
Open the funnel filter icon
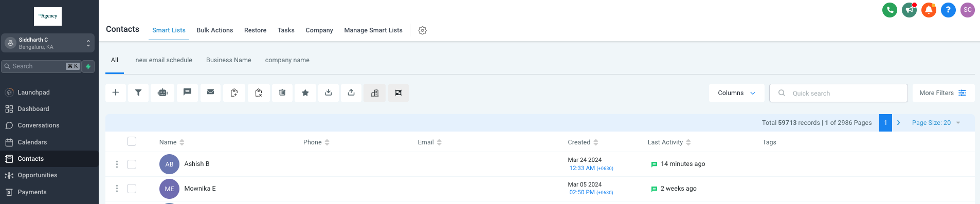click(x=138, y=93)
